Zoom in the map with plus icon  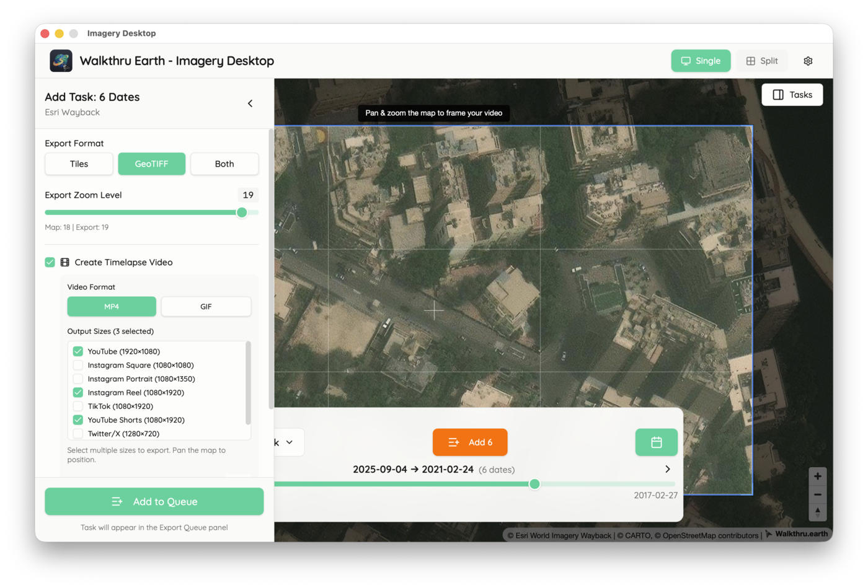817,476
